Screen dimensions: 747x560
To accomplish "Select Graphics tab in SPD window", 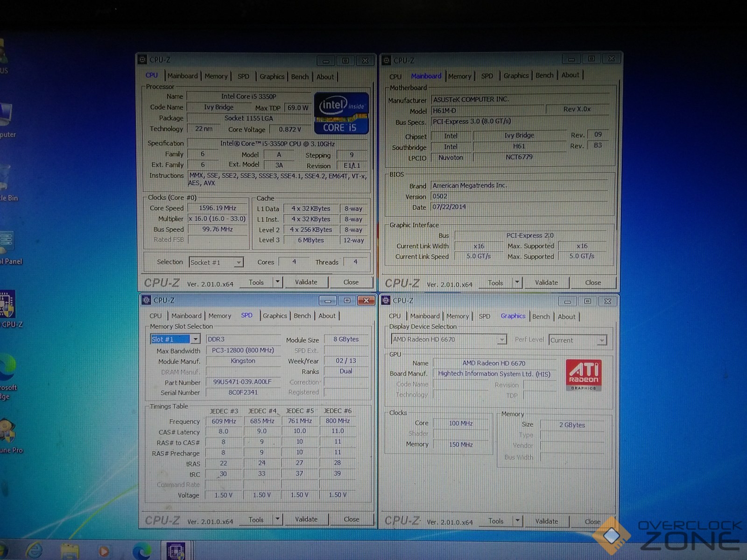I will pos(275,316).
